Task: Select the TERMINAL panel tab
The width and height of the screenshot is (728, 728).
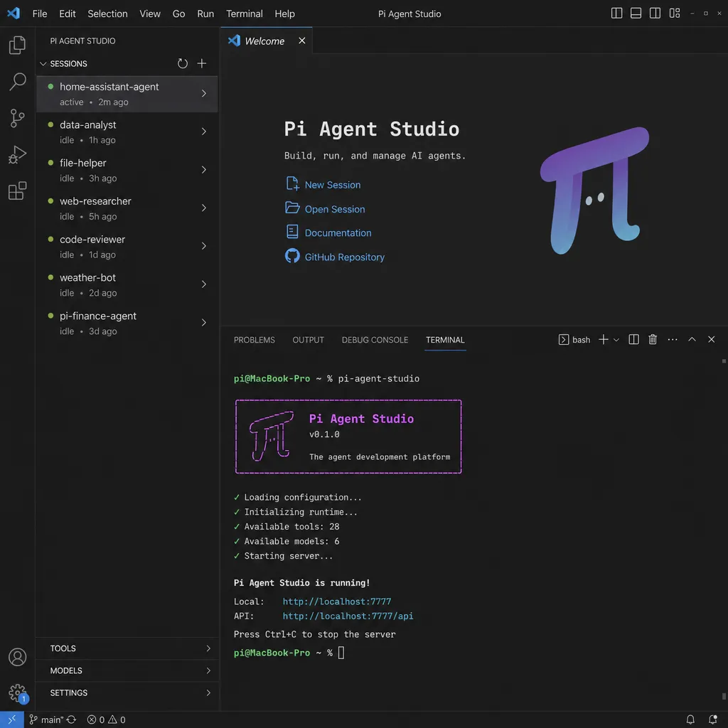Action: click(445, 340)
